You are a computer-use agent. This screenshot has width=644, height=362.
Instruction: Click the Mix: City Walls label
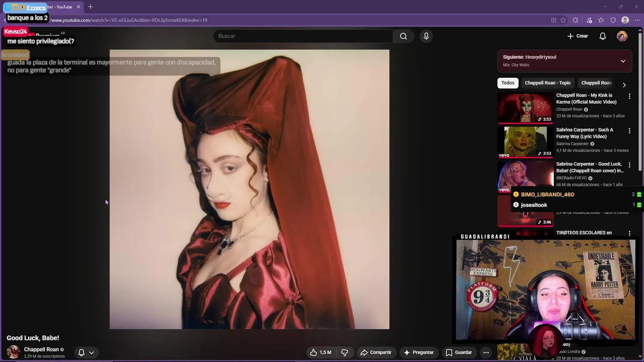click(x=516, y=65)
